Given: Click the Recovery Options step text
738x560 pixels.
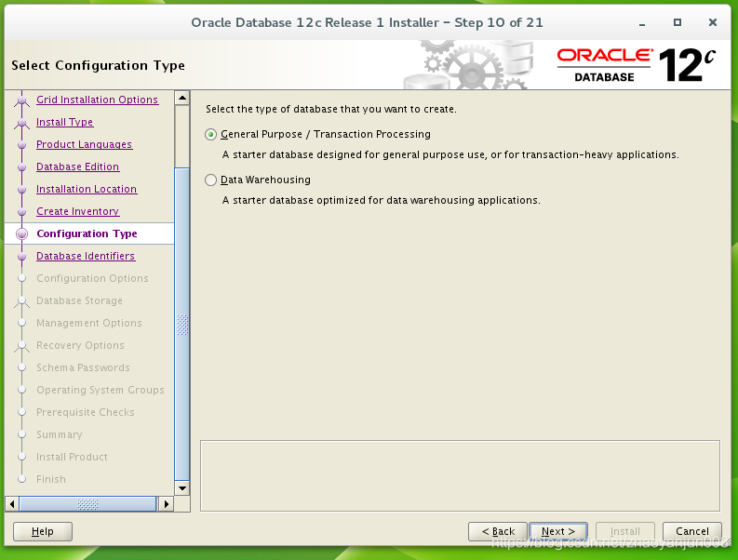Looking at the screenshot, I should tap(80, 345).
